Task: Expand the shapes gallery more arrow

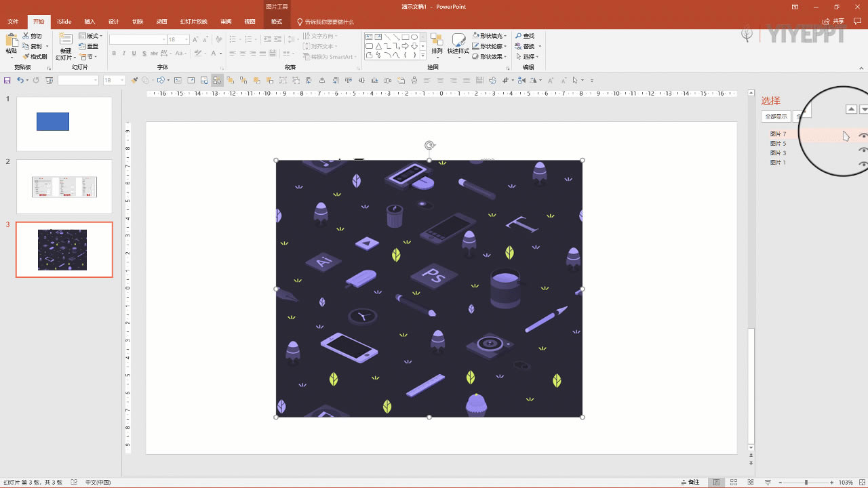Action: [x=424, y=56]
